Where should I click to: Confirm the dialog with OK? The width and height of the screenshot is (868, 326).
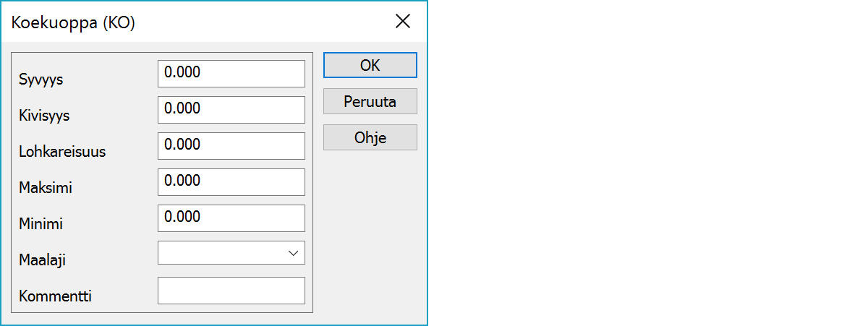pos(370,65)
